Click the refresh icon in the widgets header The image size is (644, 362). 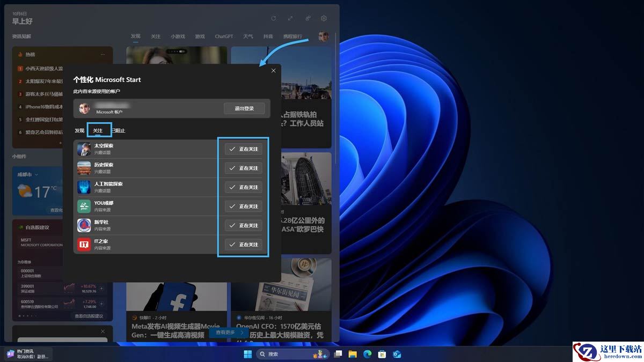[x=273, y=18]
